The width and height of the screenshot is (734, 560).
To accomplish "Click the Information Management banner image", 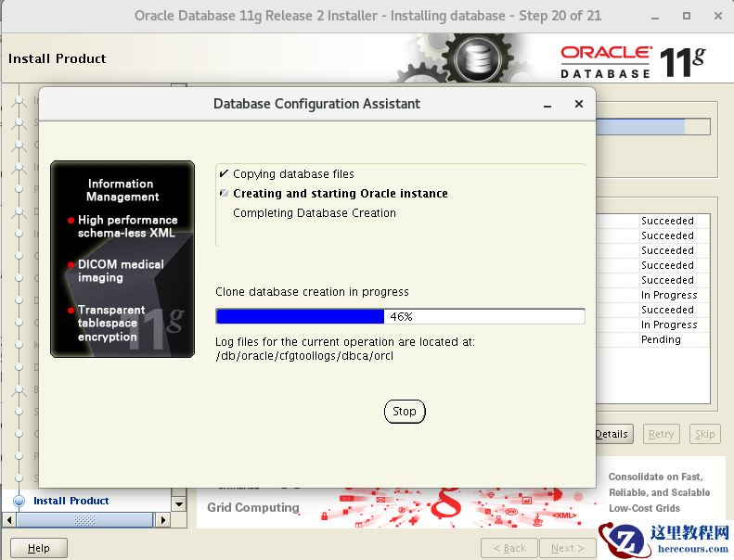I will [x=122, y=260].
